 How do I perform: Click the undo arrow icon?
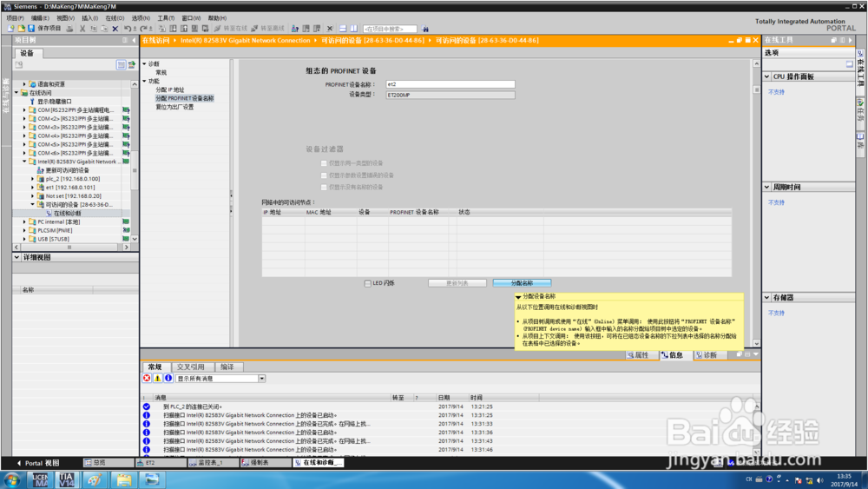coord(128,29)
